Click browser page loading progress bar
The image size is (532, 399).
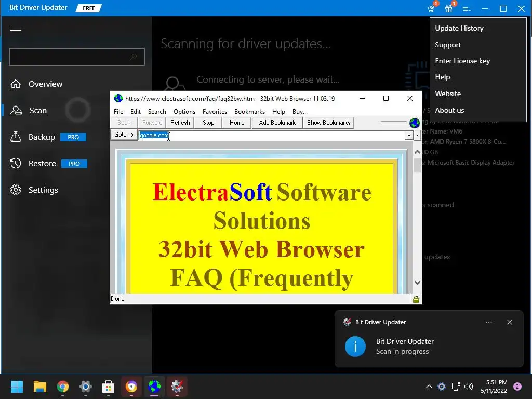click(394, 123)
